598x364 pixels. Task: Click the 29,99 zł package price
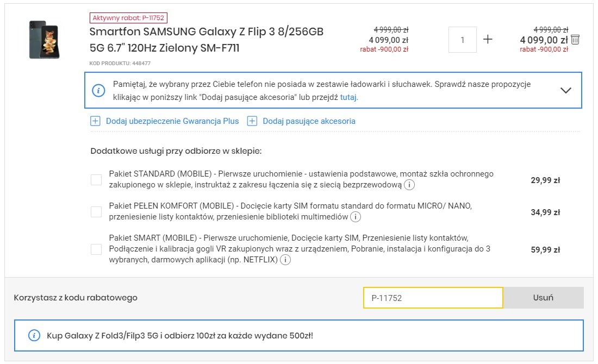[x=545, y=180]
